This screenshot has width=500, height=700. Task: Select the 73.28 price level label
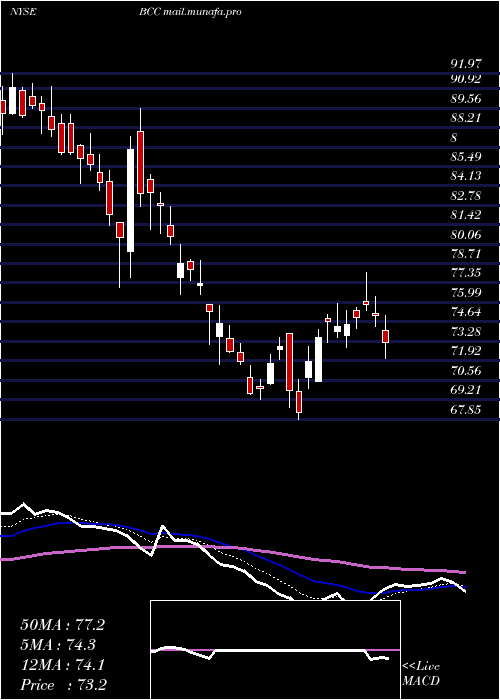coord(466,331)
